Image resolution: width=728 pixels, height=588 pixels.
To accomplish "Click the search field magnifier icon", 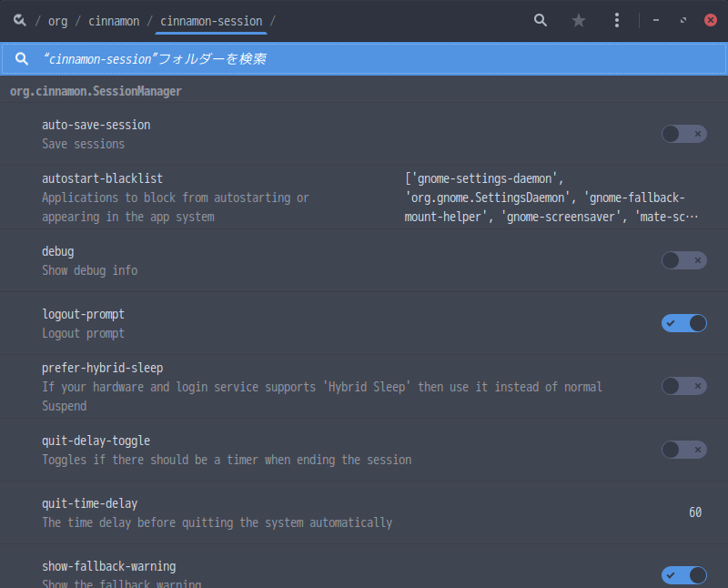I will [x=21, y=59].
